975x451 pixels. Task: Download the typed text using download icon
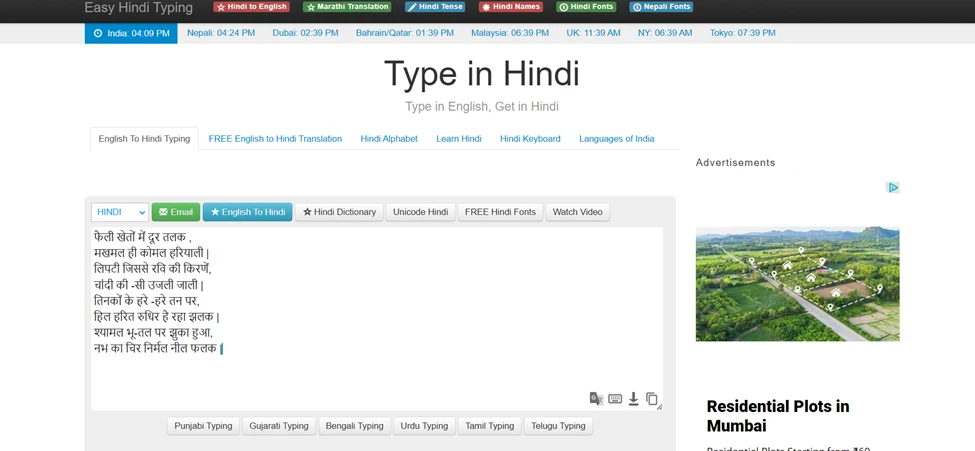coord(633,399)
